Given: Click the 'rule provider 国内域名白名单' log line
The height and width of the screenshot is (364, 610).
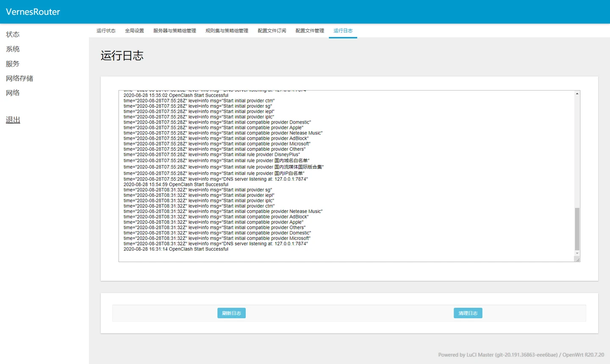Looking at the screenshot, I should pos(216,160).
